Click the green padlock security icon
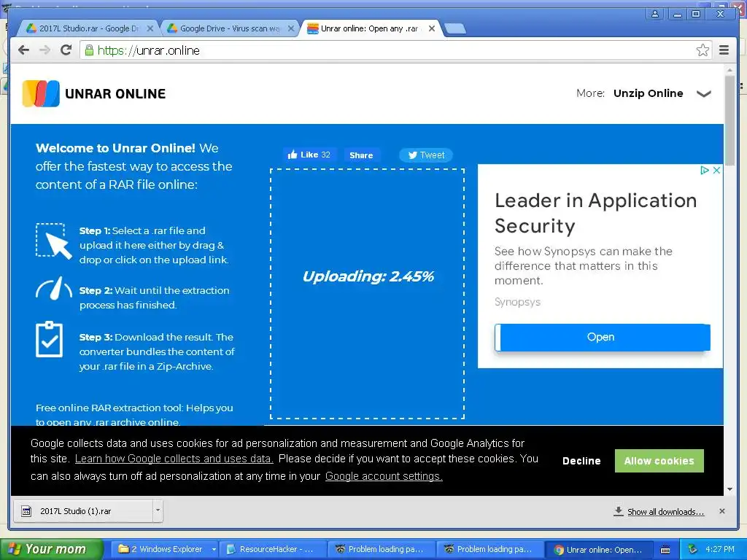The image size is (747, 560). point(88,50)
